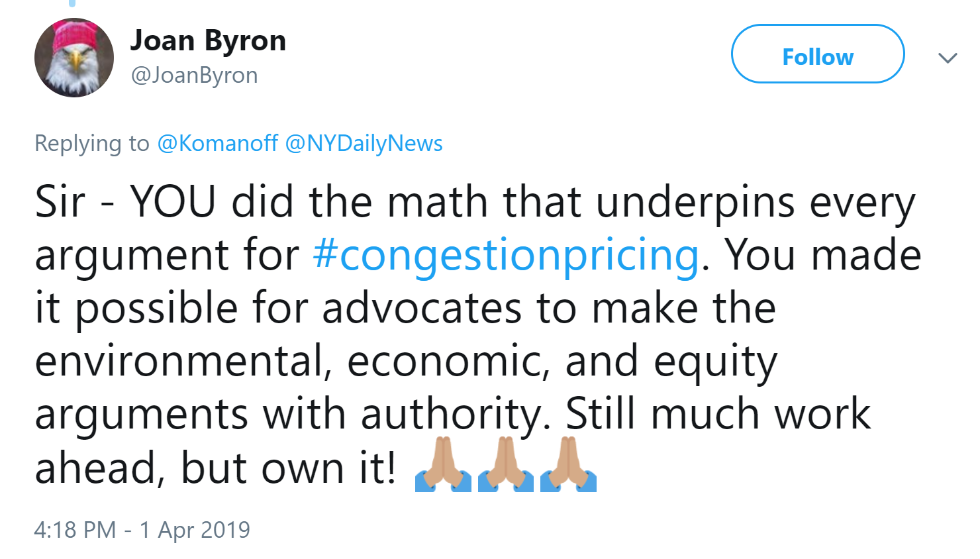This screenshot has width=980, height=559.
Task: Click the word 'YOU' in tweet
Action: tap(173, 201)
